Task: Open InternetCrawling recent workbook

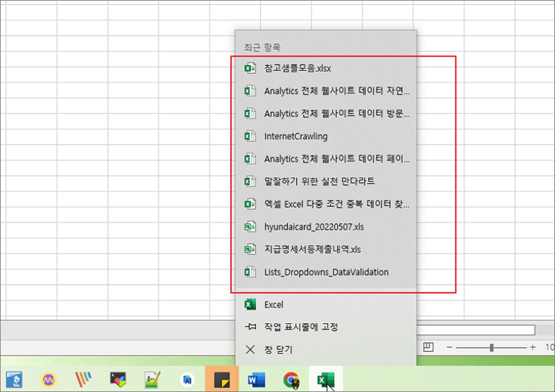Action: [x=325, y=136]
